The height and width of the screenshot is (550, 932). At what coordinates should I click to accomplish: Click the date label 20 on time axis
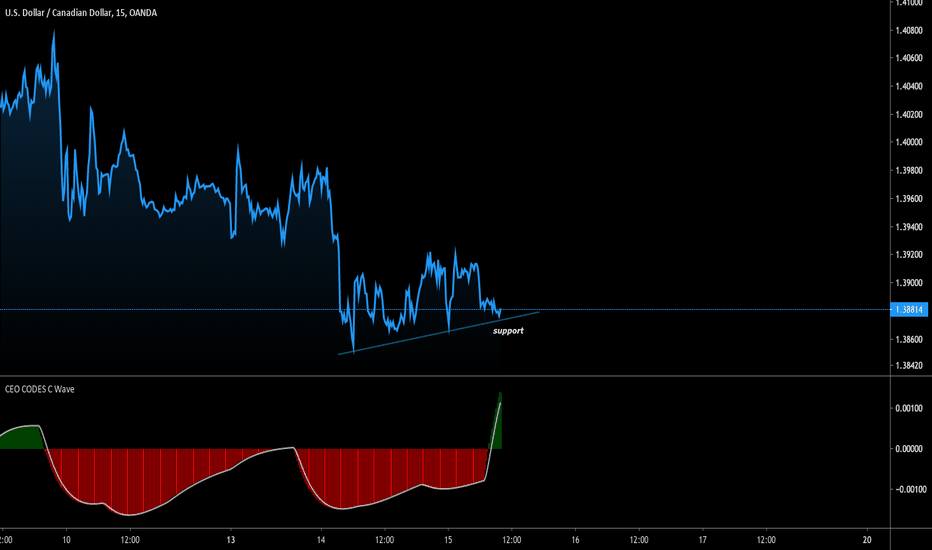coord(867,540)
